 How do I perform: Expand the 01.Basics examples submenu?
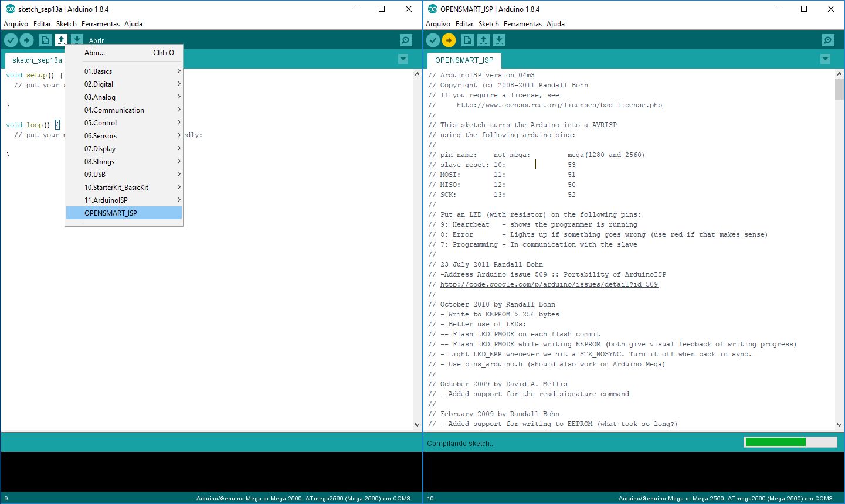[x=124, y=71]
